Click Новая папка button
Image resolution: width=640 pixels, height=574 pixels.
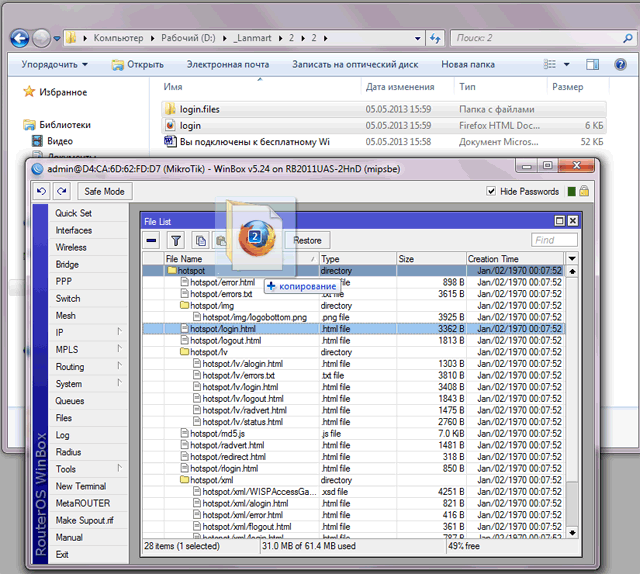click(x=468, y=65)
